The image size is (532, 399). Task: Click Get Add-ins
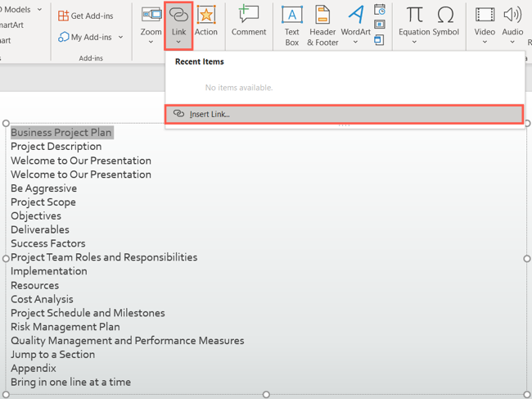[x=85, y=16]
